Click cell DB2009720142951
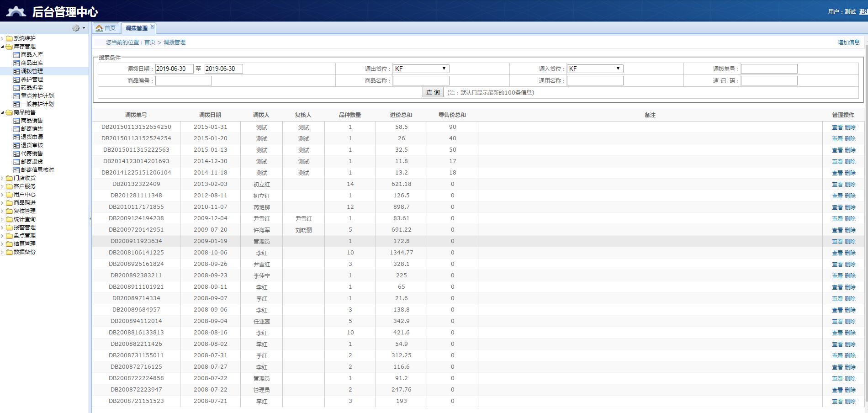The width and height of the screenshot is (868, 413). pos(136,230)
